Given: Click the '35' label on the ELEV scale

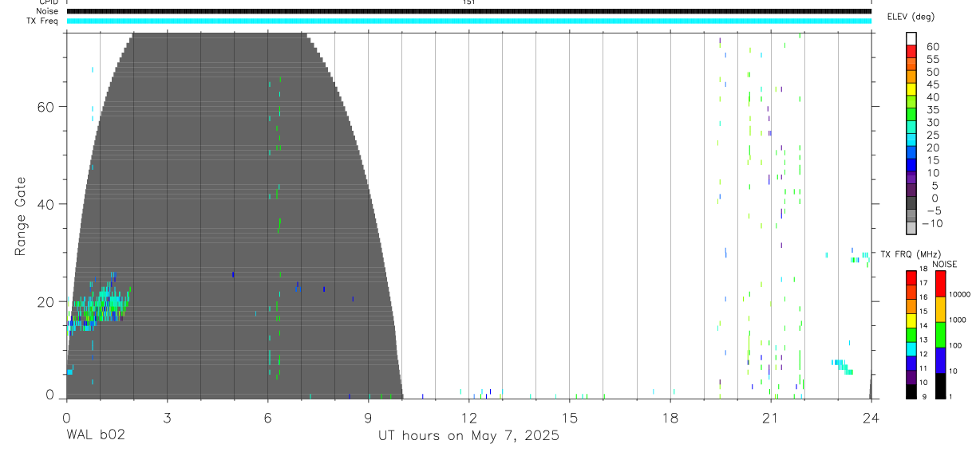Looking at the screenshot, I should pyautogui.click(x=933, y=109).
